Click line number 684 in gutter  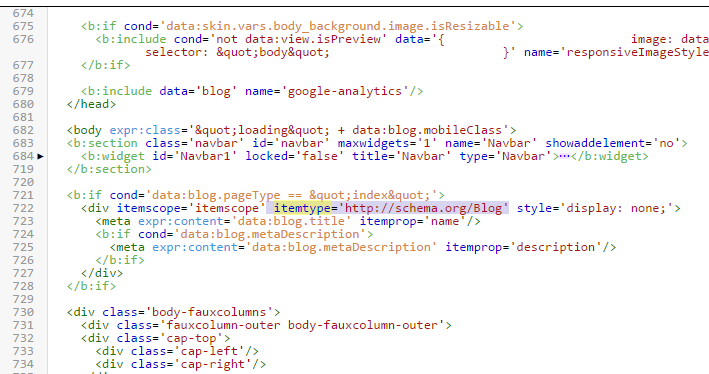point(23,156)
